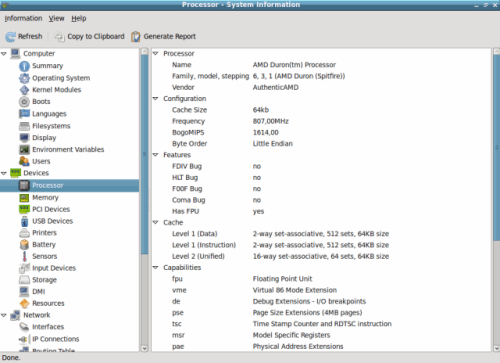Select the Coma Bug row
500x363 pixels.
pyautogui.click(x=321, y=200)
